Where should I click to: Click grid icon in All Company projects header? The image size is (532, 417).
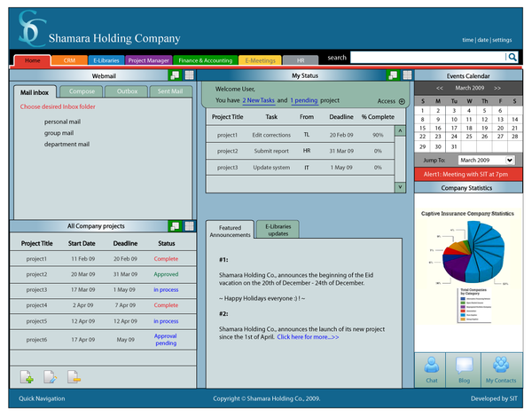[188, 226]
